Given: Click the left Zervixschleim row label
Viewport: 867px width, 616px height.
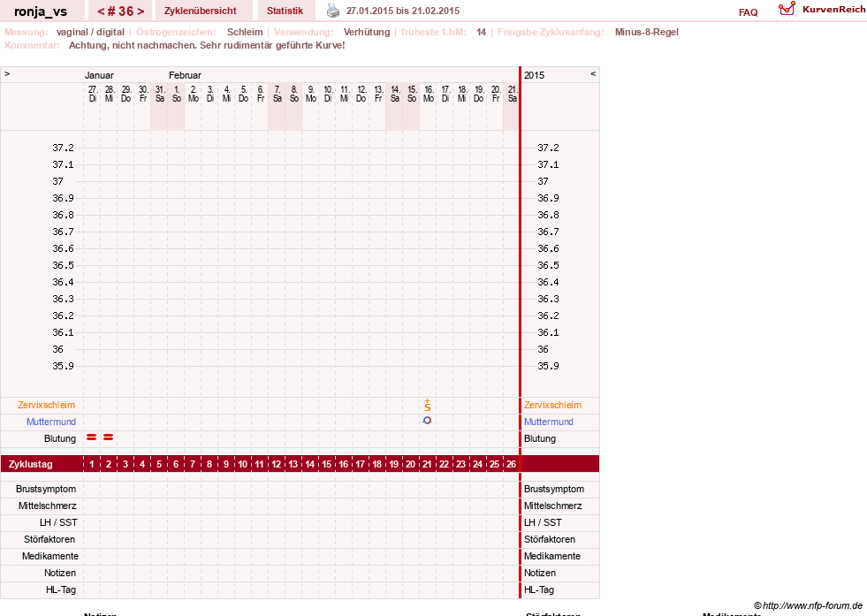Looking at the screenshot, I should point(47,405).
